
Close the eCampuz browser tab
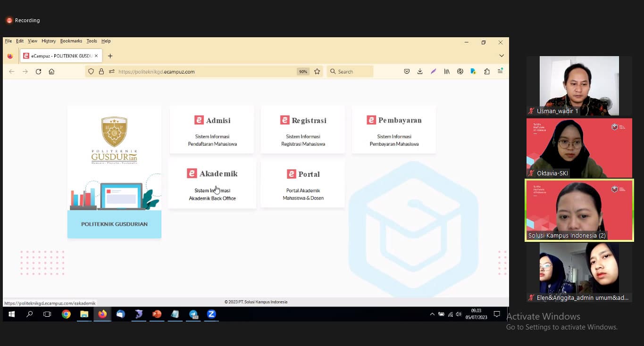tap(96, 56)
